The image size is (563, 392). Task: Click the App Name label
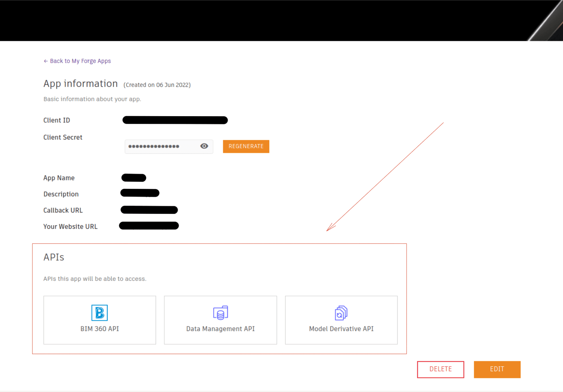click(59, 178)
